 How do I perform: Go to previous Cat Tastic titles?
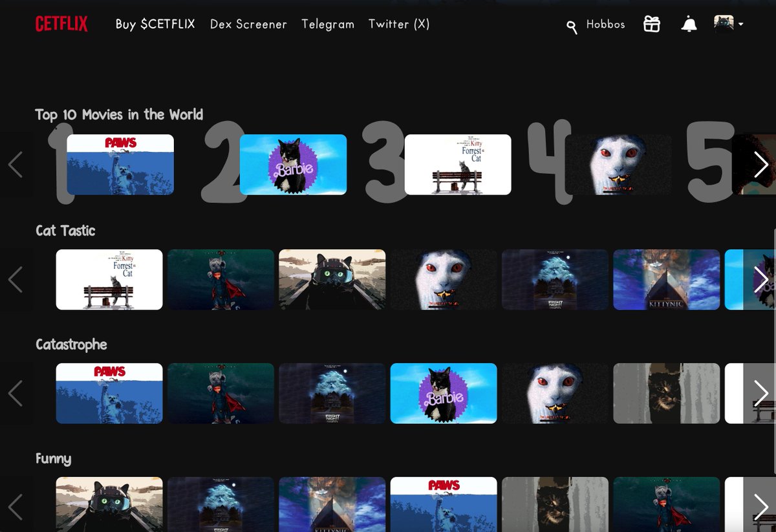[x=16, y=280]
